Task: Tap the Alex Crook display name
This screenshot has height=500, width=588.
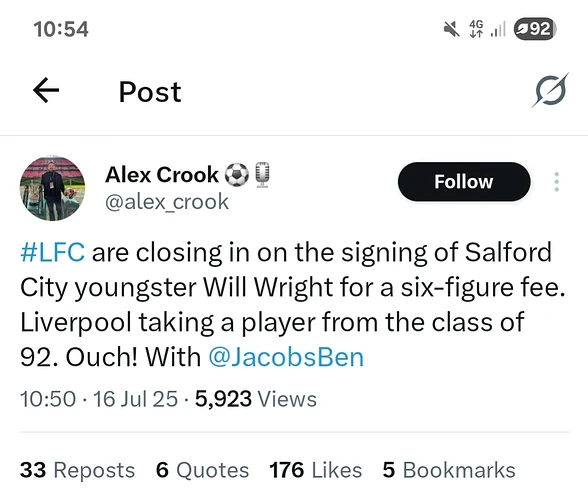Action: (162, 175)
